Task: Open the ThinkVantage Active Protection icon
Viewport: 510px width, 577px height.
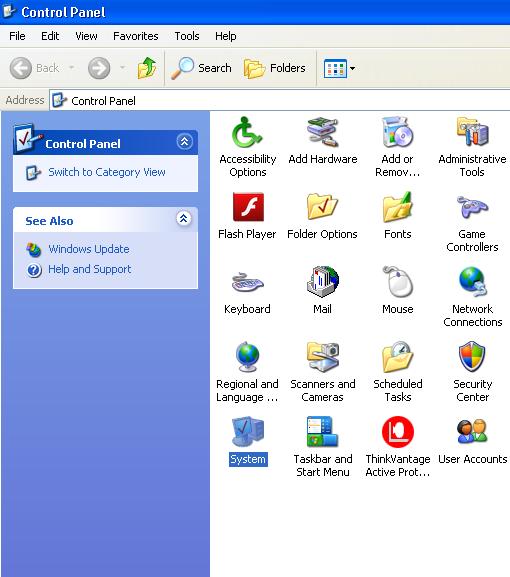Action: (397, 432)
